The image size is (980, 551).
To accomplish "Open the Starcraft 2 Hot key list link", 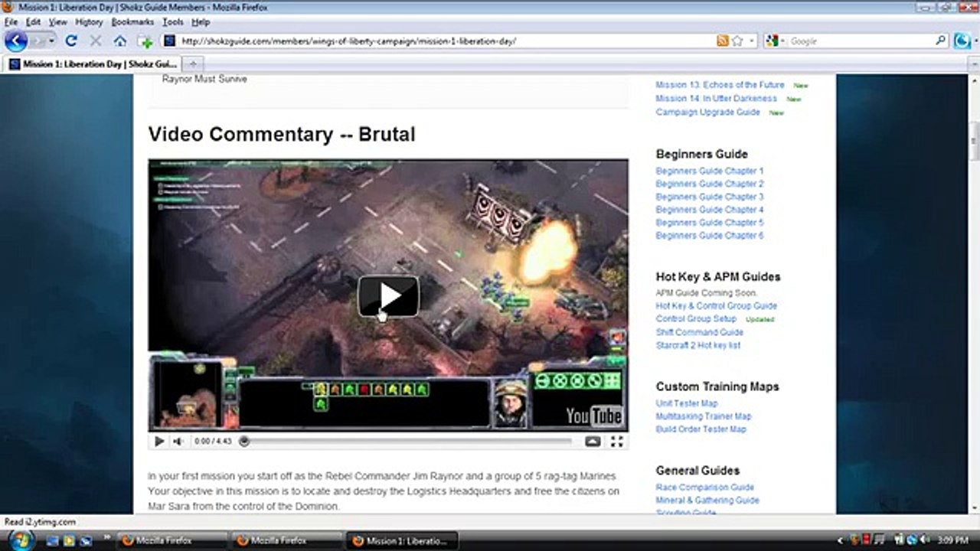I will pos(698,345).
